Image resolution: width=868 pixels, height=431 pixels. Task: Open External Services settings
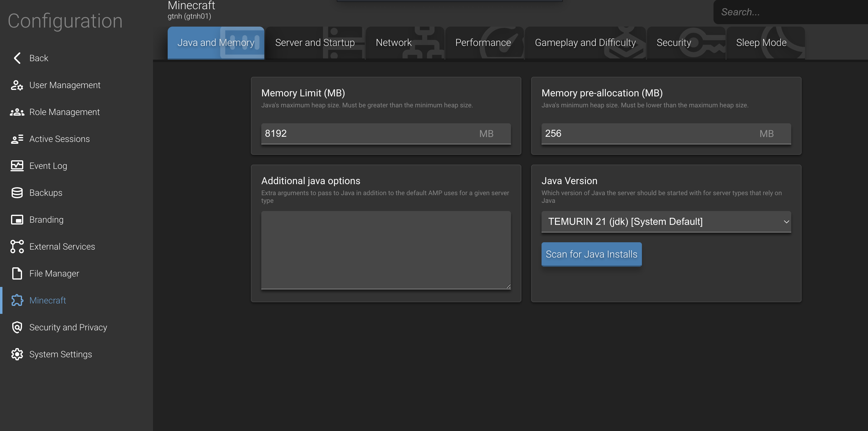(x=76, y=247)
